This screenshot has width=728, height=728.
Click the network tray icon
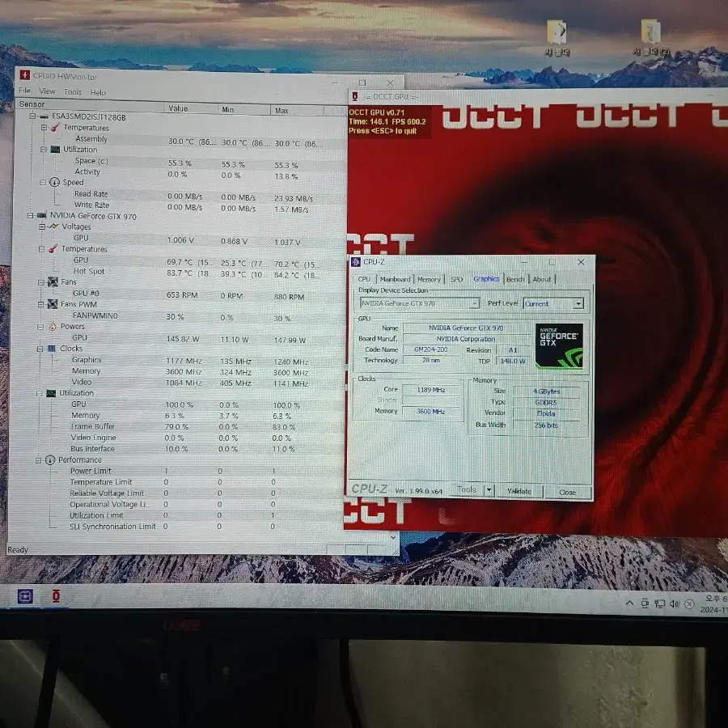[659, 603]
